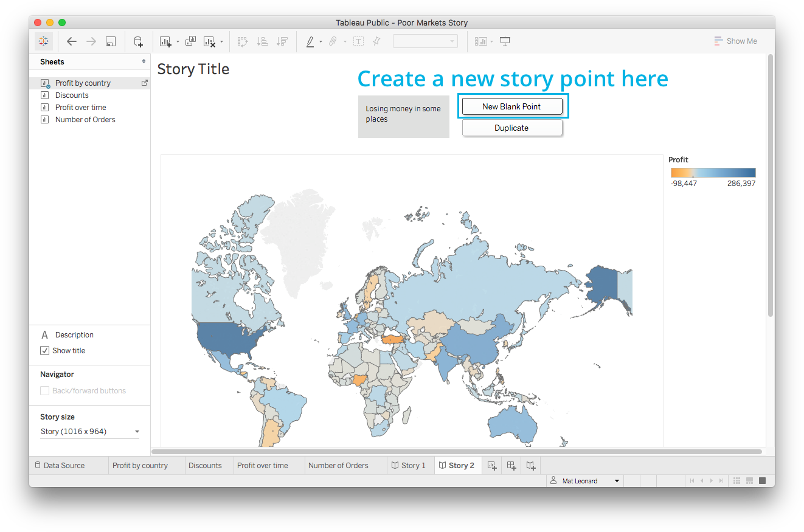Click the New Story icon in tab bar
Screen dimensions: 804x532
tap(531, 466)
